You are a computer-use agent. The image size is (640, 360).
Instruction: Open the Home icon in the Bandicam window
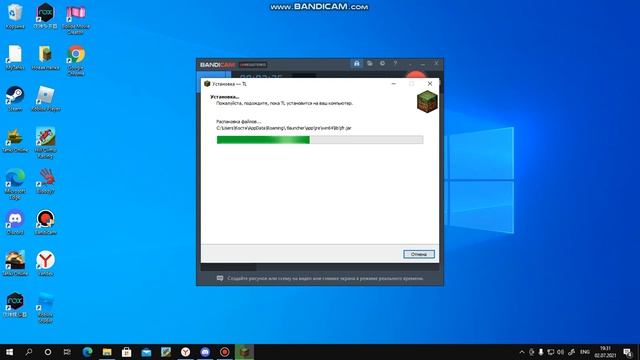(x=356, y=64)
